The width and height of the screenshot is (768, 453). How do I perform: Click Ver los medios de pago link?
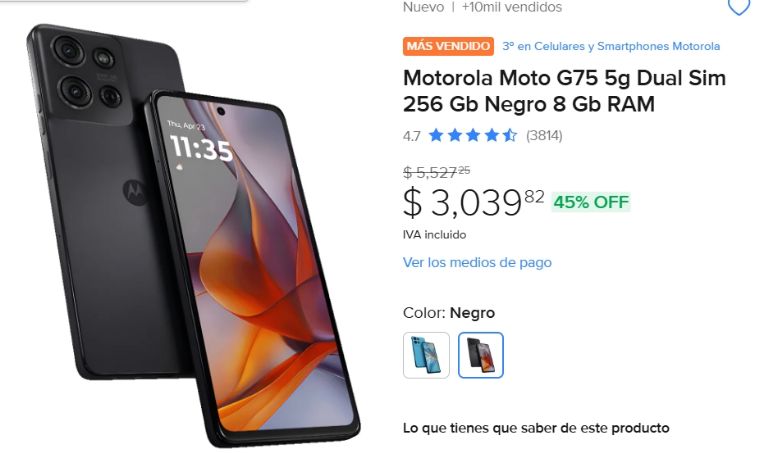(477, 262)
